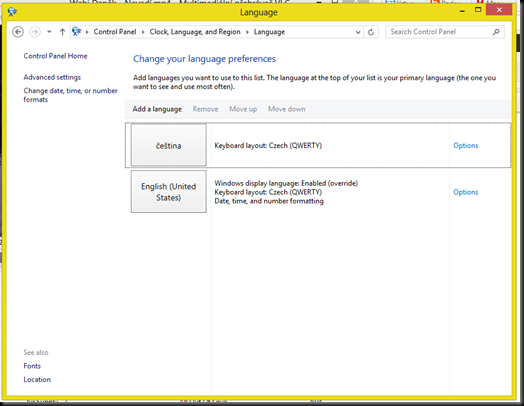Open Location under See also
This screenshot has width=524, height=406.
coord(37,380)
